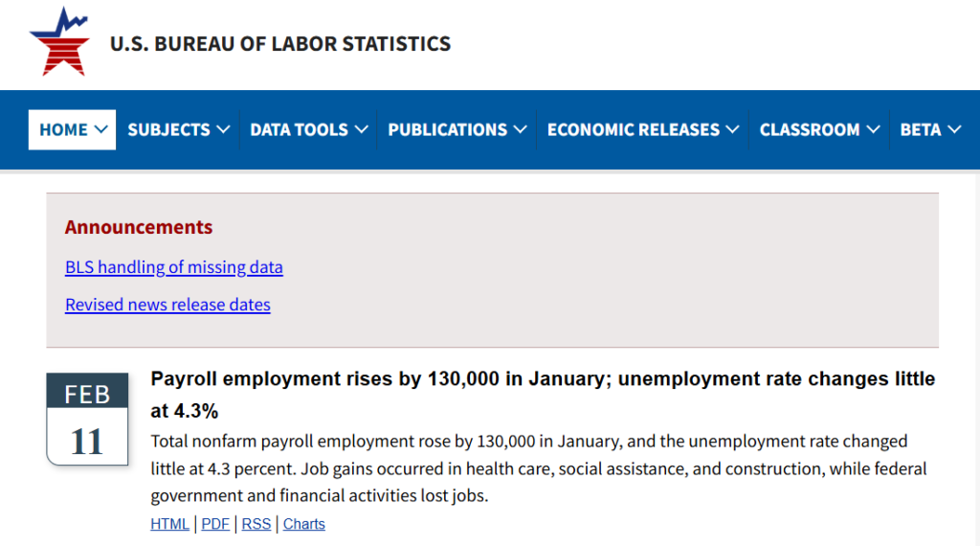Open the HTML version link
980x546 pixels.
point(170,524)
